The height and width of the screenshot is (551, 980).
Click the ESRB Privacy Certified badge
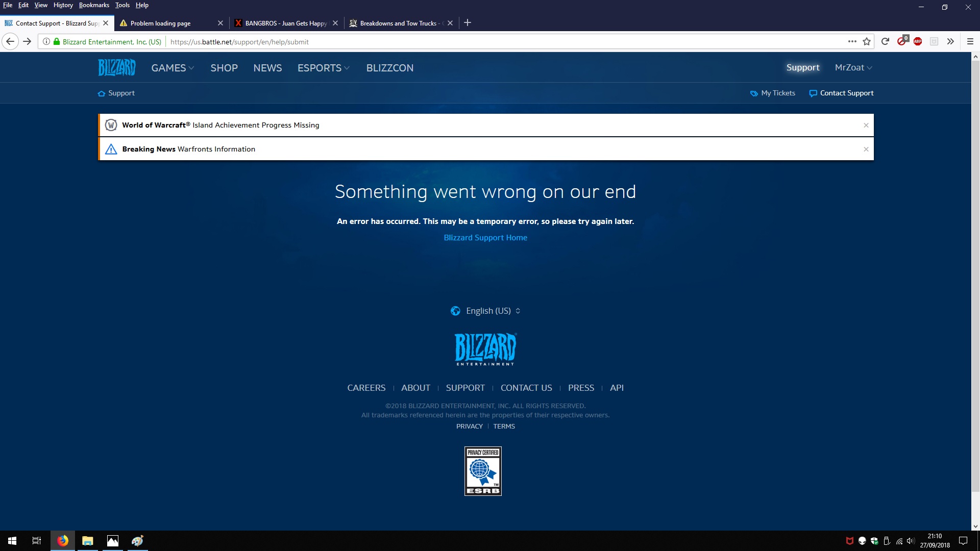point(483,471)
